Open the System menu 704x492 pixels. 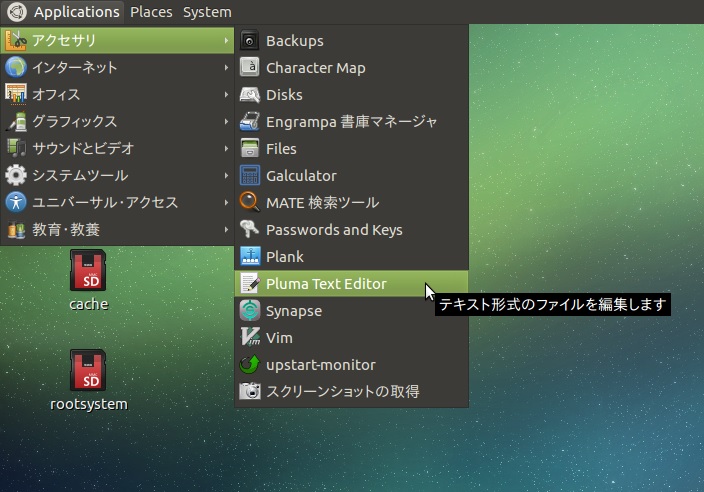[207, 12]
